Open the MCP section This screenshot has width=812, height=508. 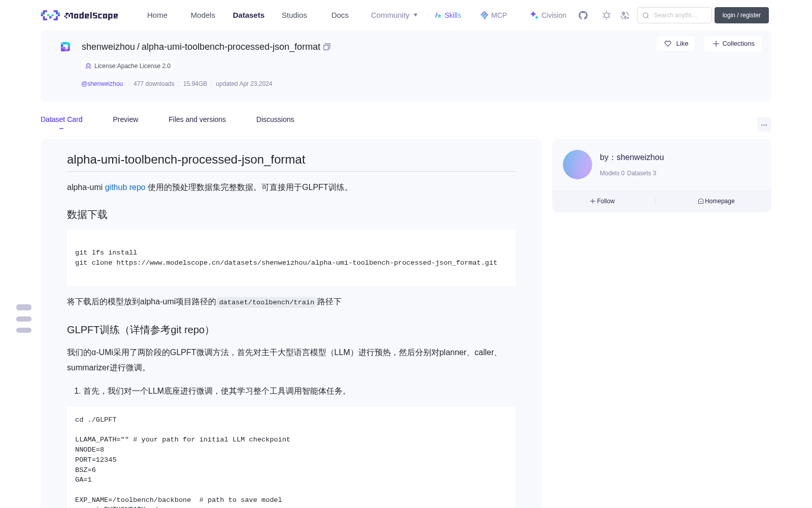[x=494, y=15]
